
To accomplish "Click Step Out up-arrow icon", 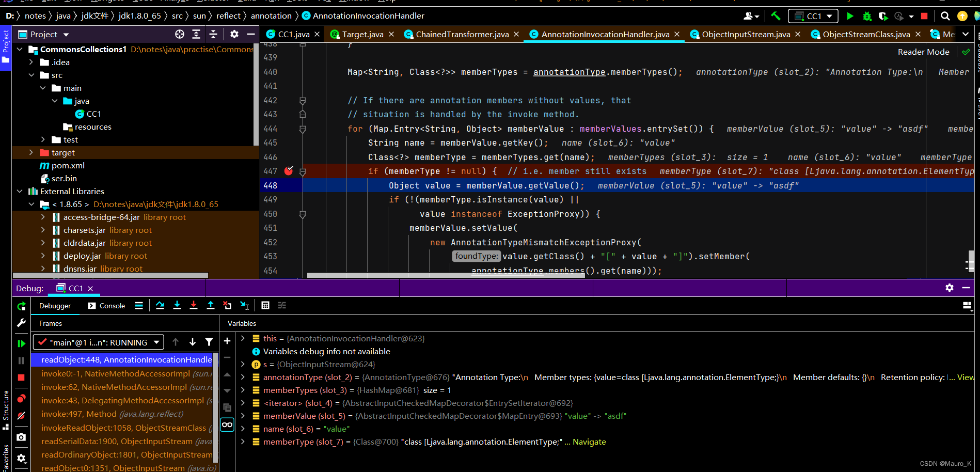I will (211, 306).
